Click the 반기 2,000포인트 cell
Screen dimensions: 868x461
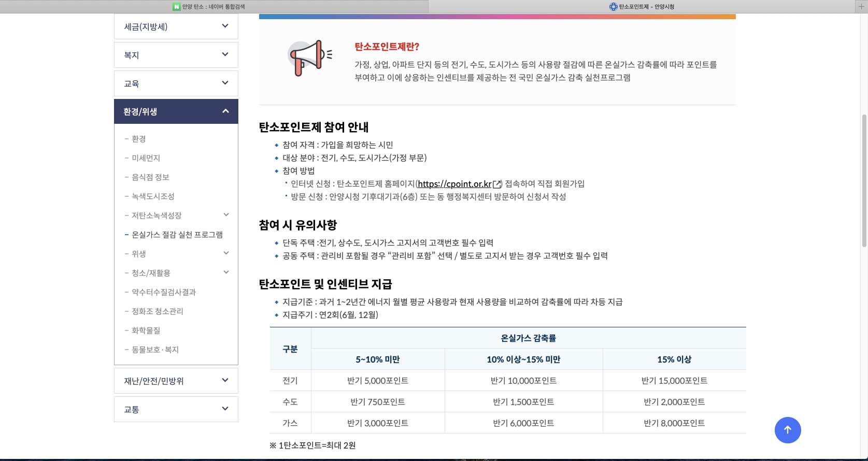point(674,401)
